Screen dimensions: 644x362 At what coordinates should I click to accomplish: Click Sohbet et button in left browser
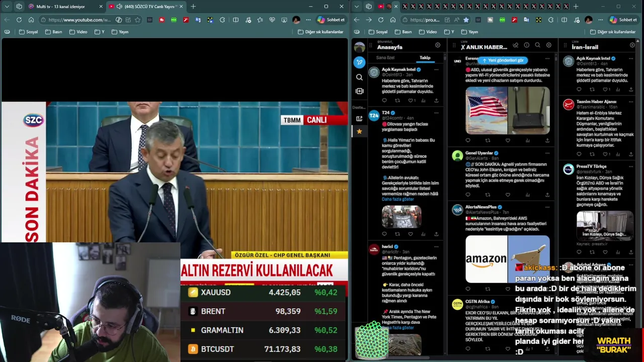(x=331, y=20)
